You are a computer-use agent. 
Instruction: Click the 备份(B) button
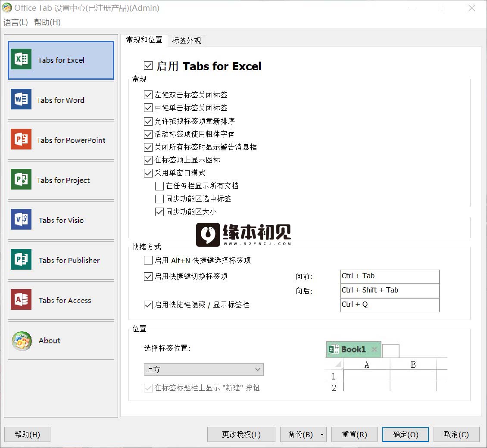(x=300, y=434)
